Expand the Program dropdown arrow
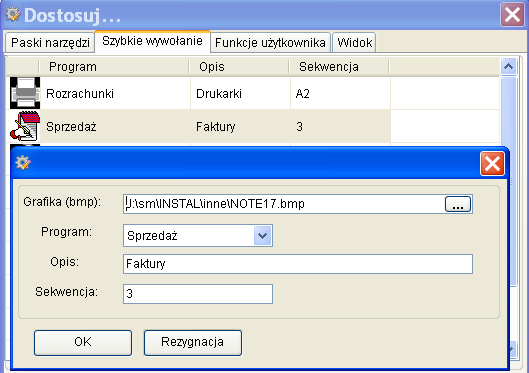 (x=263, y=235)
